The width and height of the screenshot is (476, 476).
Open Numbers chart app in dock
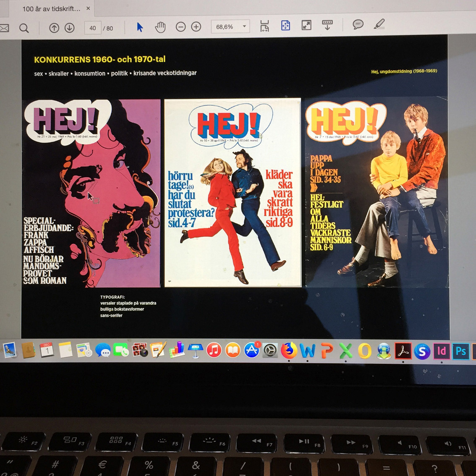click(x=177, y=350)
